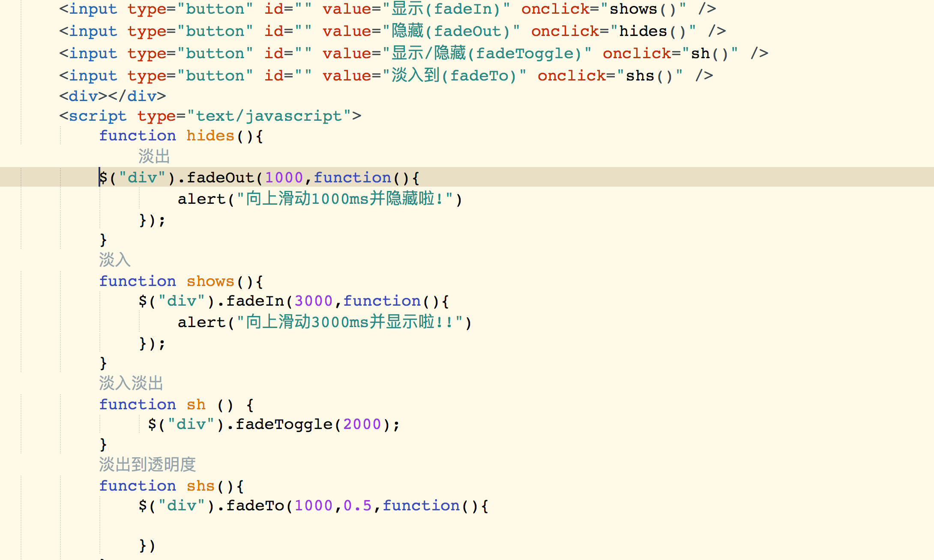Click the '显示(fadeIn)' value string
Viewport: 934px width, 560px height.
point(446,9)
